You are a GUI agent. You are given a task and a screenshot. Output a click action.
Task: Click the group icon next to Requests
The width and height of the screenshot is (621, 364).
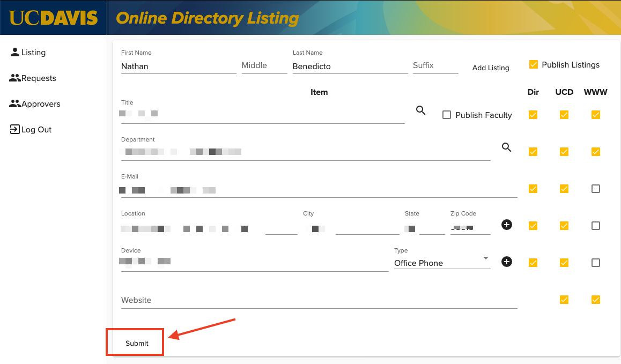click(15, 78)
